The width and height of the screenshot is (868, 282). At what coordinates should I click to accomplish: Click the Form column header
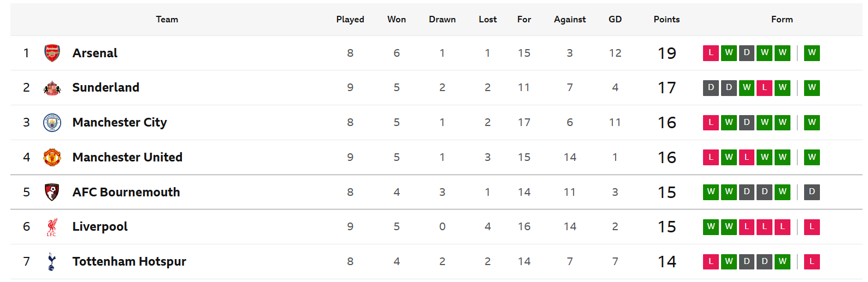coord(782,20)
